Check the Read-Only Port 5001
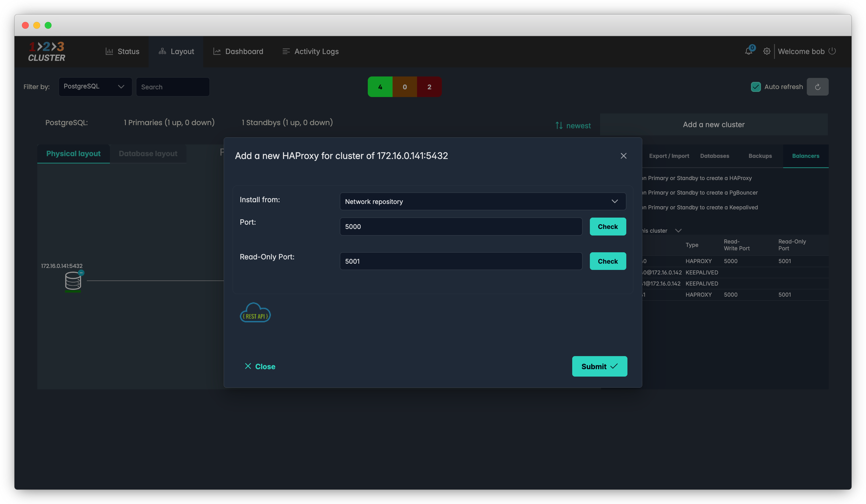 tap(608, 261)
